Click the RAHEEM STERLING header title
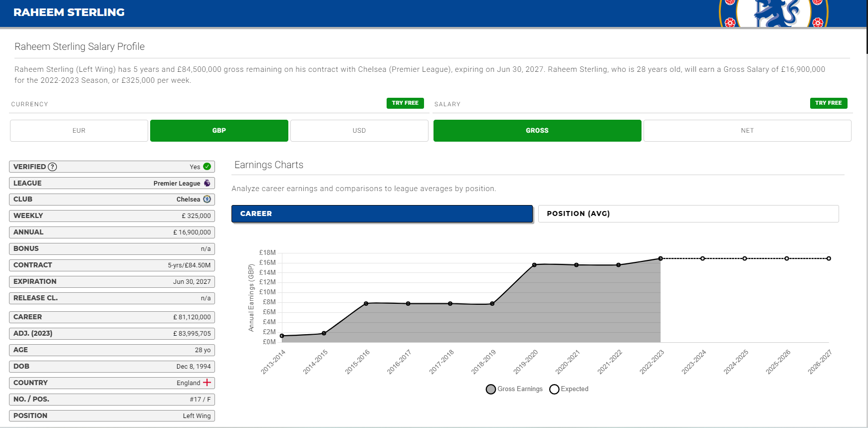This screenshot has width=868, height=428. pos(69,12)
